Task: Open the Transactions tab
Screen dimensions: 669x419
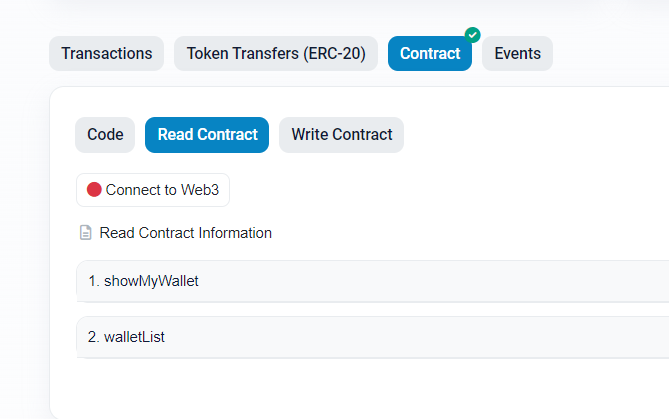Action: coord(107,53)
